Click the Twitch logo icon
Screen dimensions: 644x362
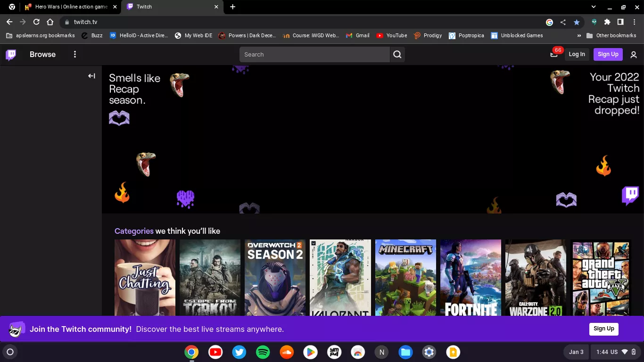click(10, 54)
